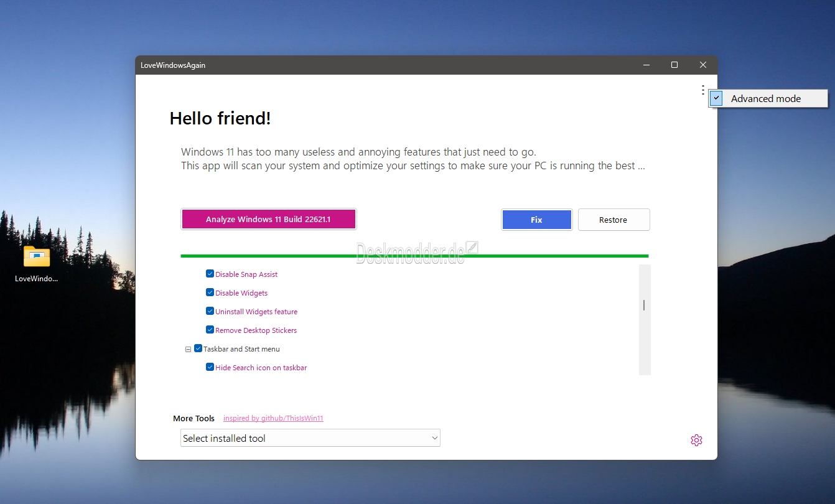Toggle Taskbar and Start menu group checkbox

(x=198, y=348)
